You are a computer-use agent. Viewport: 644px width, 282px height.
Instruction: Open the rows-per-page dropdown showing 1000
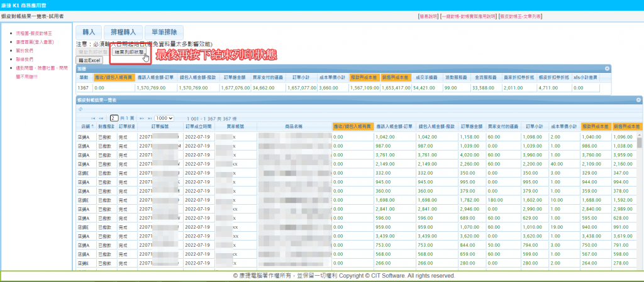164,118
